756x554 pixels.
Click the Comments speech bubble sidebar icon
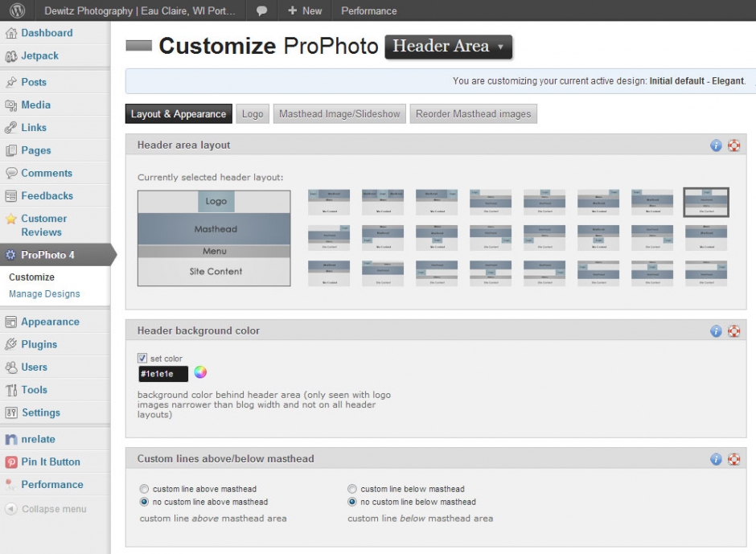11,173
